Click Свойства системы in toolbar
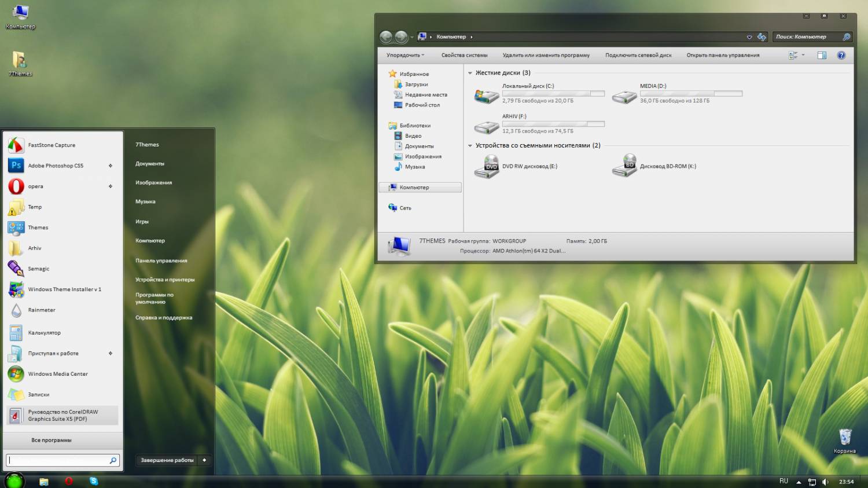Viewport: 868px width, 488px height. [x=464, y=56]
